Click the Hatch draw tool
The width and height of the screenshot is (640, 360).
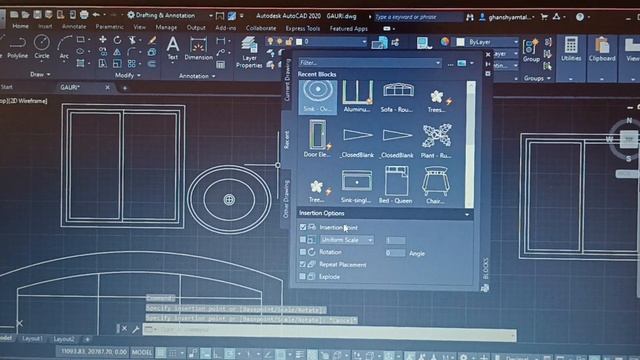coord(80,63)
